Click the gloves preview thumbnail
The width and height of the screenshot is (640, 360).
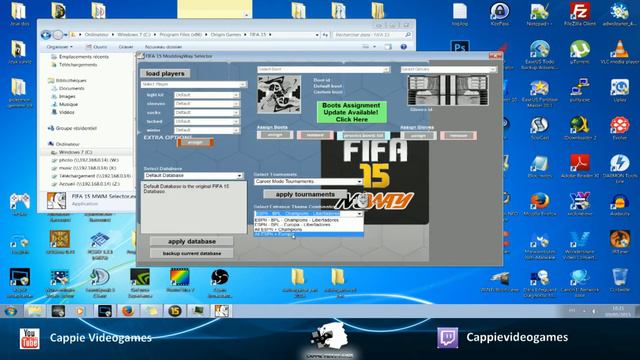448,90
